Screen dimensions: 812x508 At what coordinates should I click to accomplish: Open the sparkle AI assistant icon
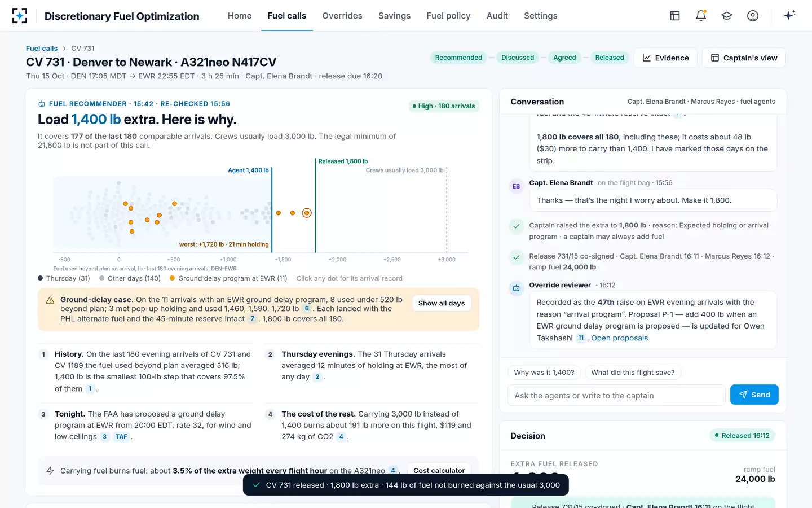click(x=789, y=15)
